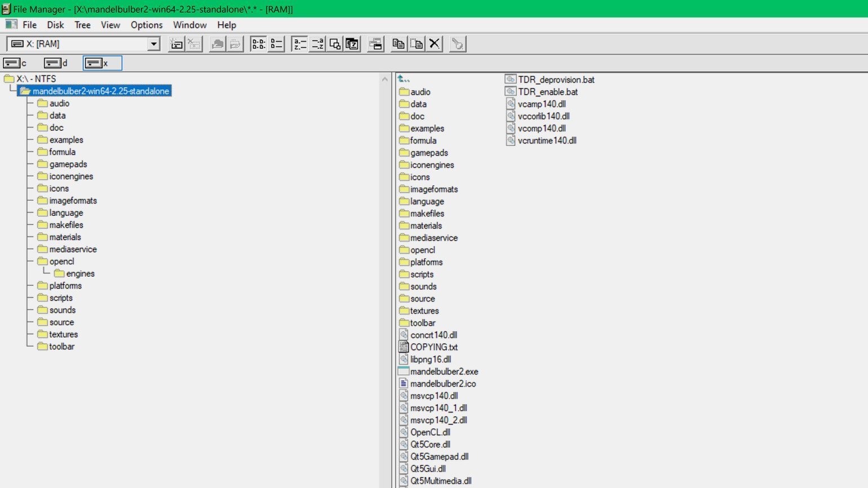Image resolution: width=868 pixels, height=488 pixels.
Task: Select the scripts folder in file list
Action: [x=416, y=274]
